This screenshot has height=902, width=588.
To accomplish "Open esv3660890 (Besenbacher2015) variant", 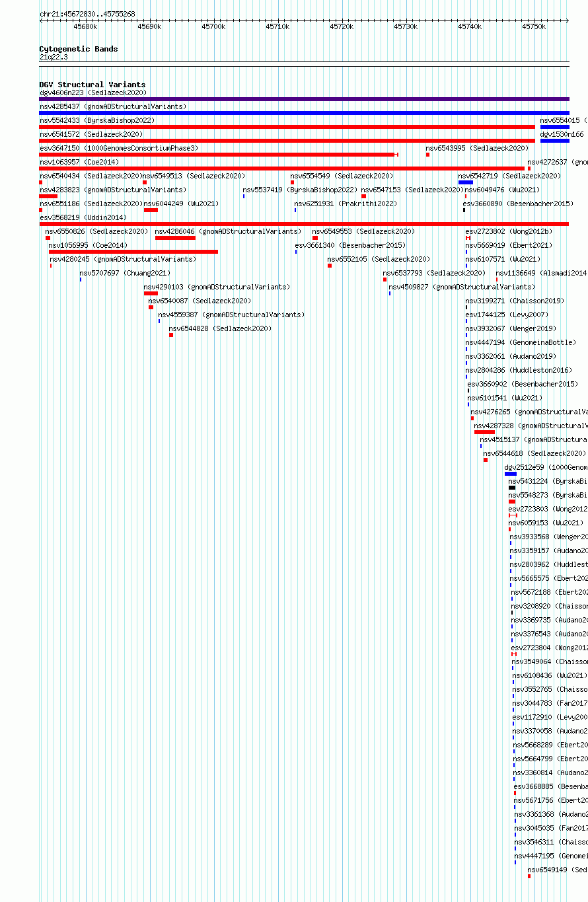I will 518,204.
